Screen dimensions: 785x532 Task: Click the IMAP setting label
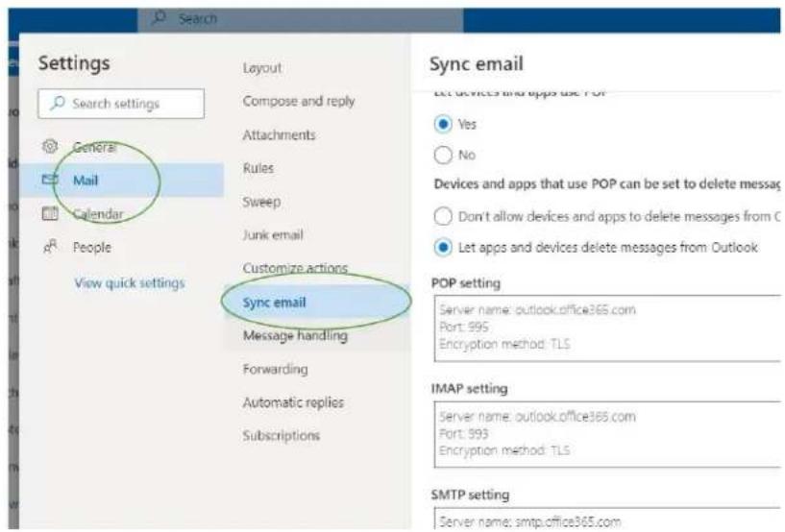pos(470,388)
